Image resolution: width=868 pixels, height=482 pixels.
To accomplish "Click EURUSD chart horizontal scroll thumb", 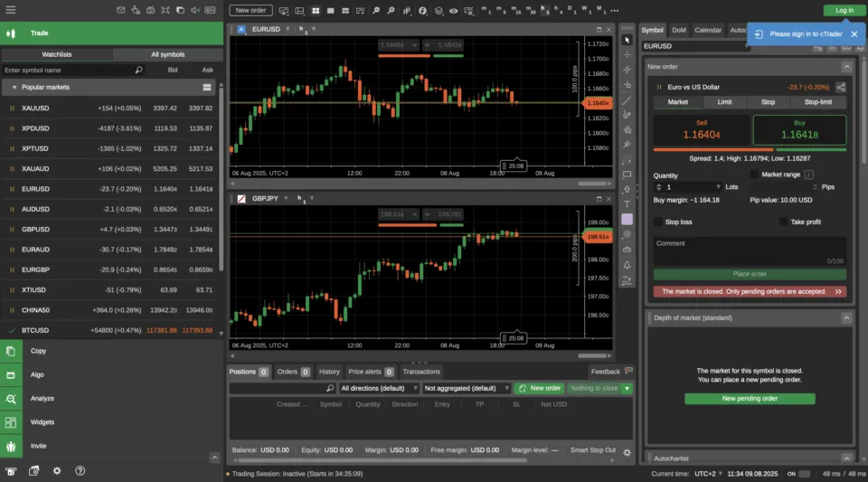I will click(592, 184).
